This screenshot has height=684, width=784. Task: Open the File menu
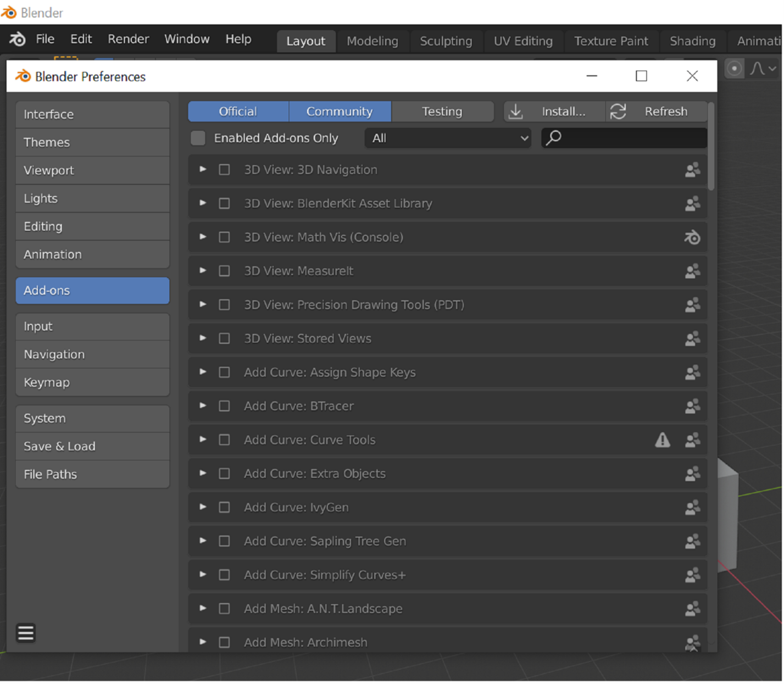(45, 39)
